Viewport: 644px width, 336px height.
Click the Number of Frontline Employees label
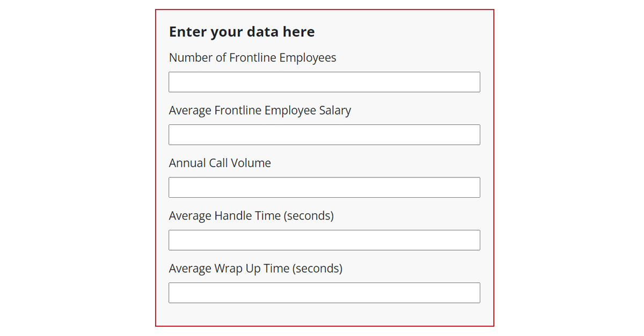click(252, 57)
